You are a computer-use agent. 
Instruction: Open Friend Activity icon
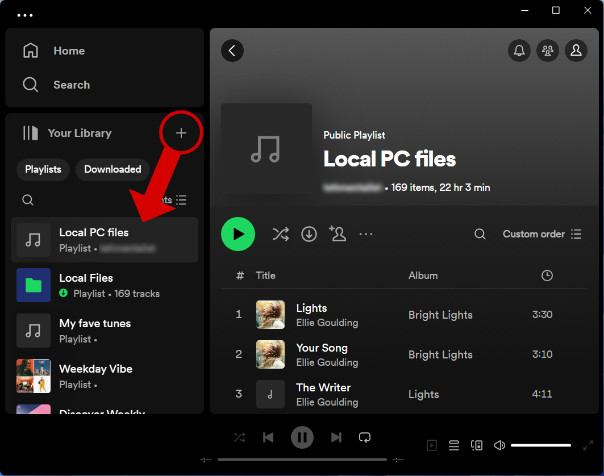tap(547, 50)
